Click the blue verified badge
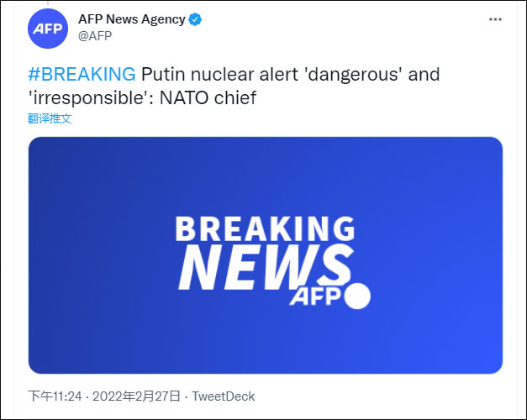The height and width of the screenshot is (420, 527). coord(196,19)
